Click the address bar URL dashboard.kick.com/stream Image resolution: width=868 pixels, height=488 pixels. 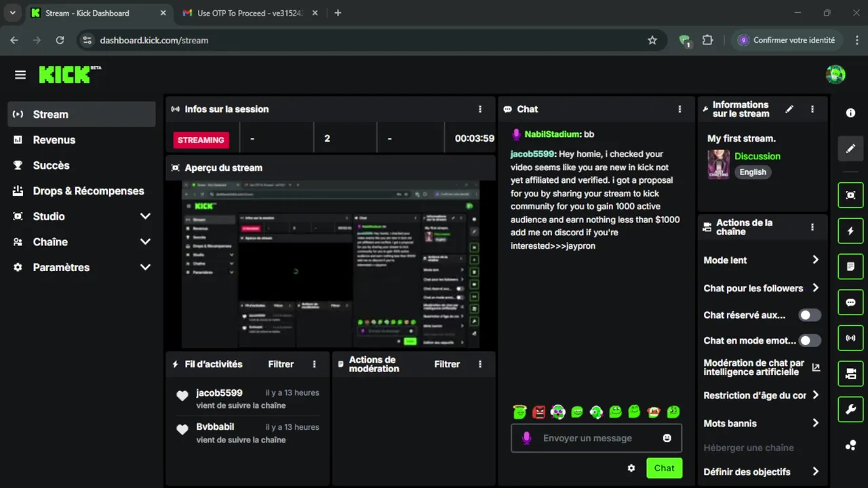[x=154, y=40]
